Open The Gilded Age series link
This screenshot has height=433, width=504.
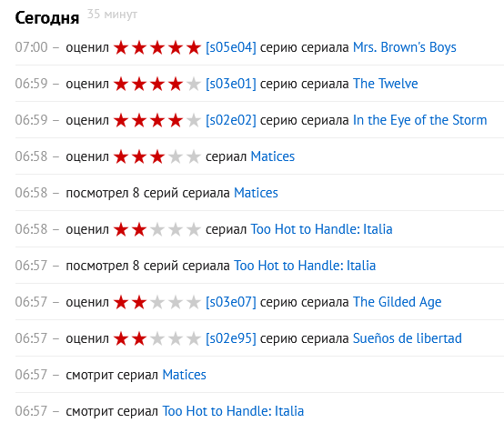pos(397,302)
